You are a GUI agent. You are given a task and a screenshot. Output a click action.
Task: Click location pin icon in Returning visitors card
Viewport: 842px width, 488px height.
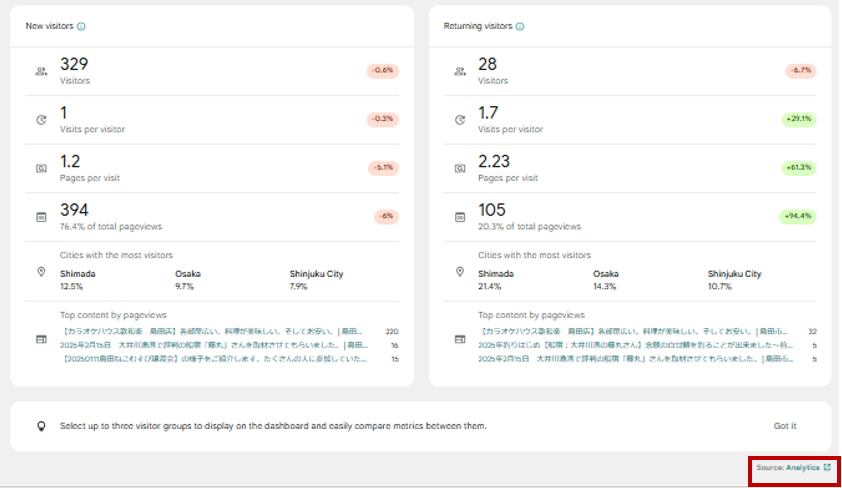(459, 272)
